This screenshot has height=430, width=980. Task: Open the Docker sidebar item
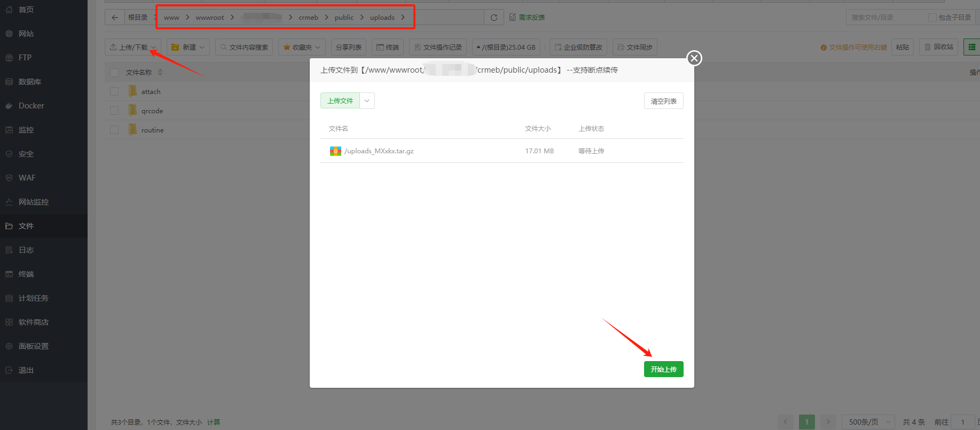pos(31,106)
